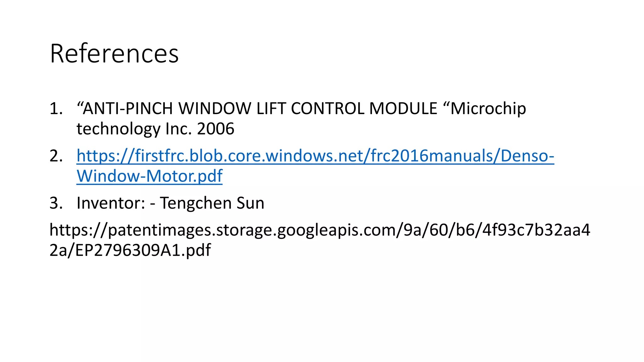Click list number 3 marker
Image resolution: width=644 pixels, height=362 pixels.
click(56, 203)
